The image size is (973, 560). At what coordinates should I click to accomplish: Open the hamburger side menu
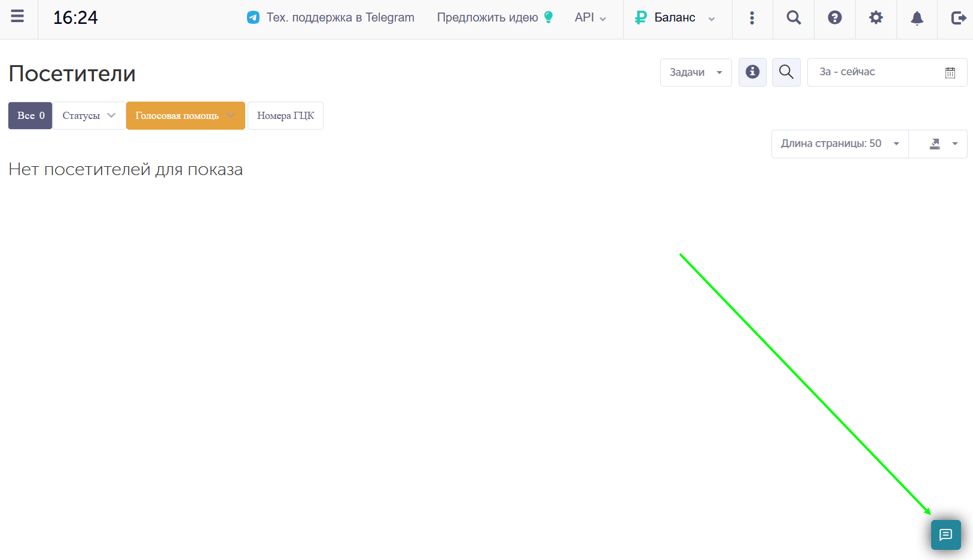tap(18, 17)
